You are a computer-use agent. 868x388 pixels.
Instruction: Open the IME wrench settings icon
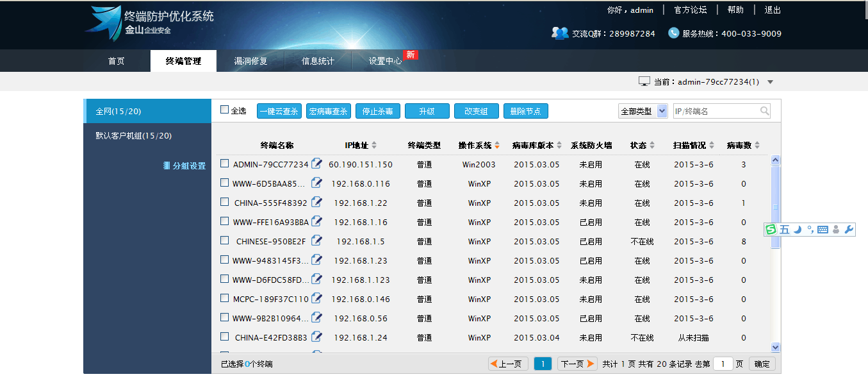coord(849,230)
